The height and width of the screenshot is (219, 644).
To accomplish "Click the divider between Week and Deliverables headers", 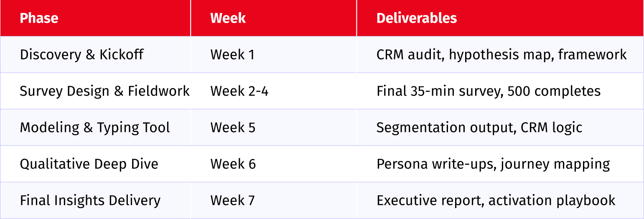I will tap(356, 18).
